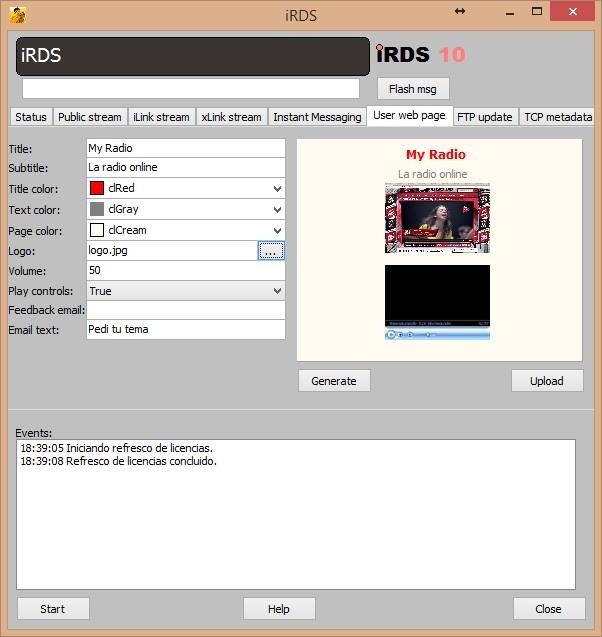This screenshot has width=602, height=637.
Task: Maximize the iRDS window
Action: point(537,11)
